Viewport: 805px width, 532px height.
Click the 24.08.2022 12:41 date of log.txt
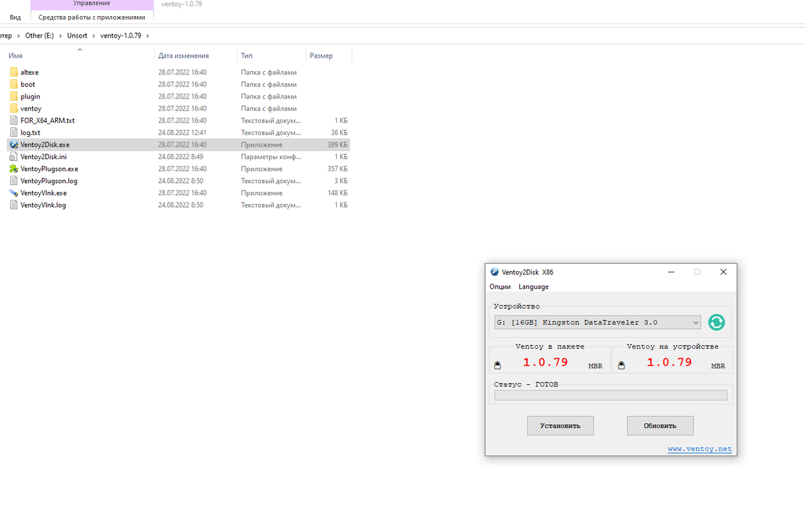click(182, 133)
